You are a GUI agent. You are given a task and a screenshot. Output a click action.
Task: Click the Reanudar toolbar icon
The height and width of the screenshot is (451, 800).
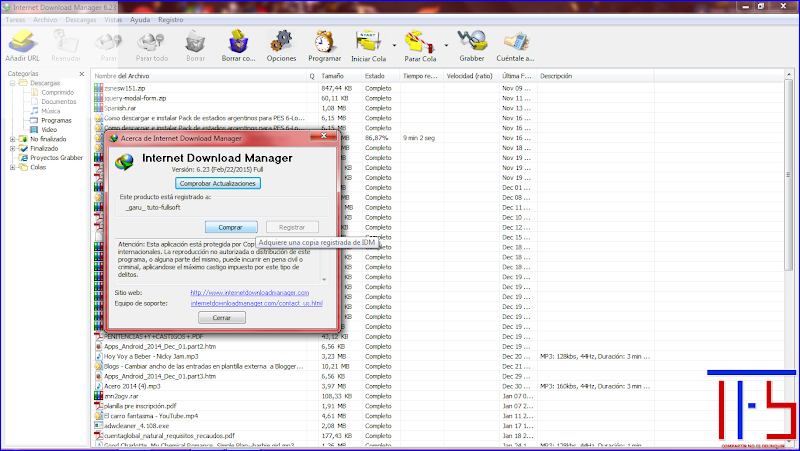(66, 46)
